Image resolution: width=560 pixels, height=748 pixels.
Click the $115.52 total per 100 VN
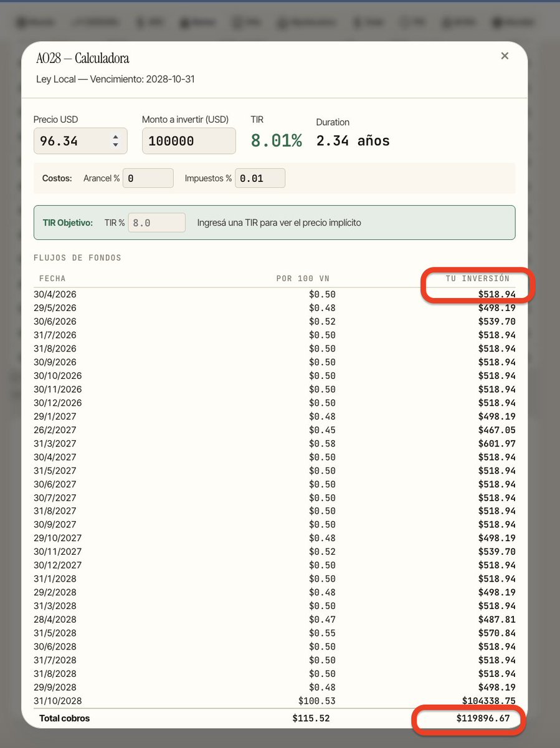tap(311, 719)
